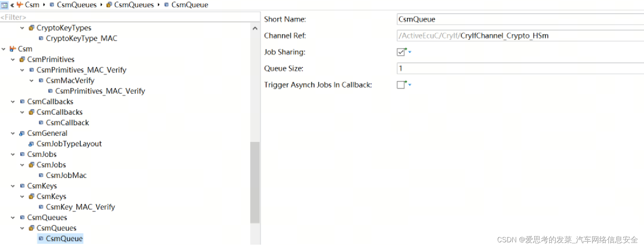Enable Trigger Asynch Jobs In Callback
Viewport: 644px width, 247px height.
pyautogui.click(x=401, y=85)
